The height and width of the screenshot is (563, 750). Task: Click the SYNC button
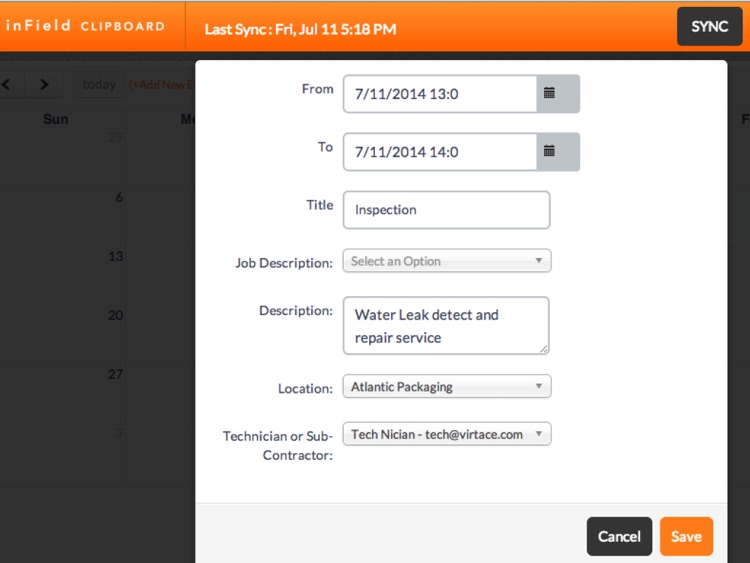pyautogui.click(x=709, y=26)
